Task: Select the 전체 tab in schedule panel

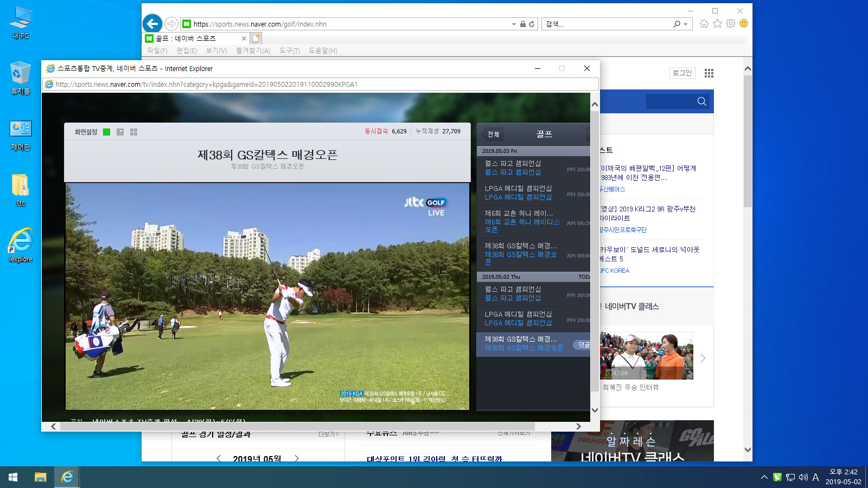Action: point(493,134)
